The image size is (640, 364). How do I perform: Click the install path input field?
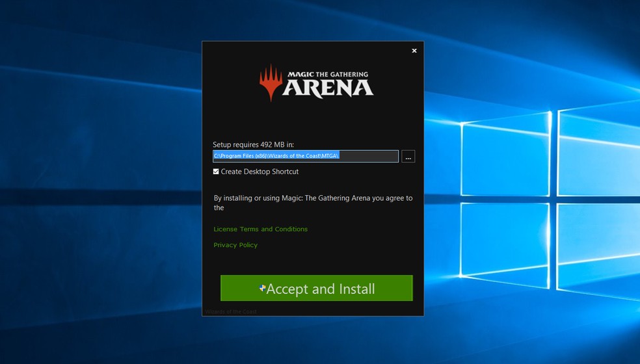point(305,156)
